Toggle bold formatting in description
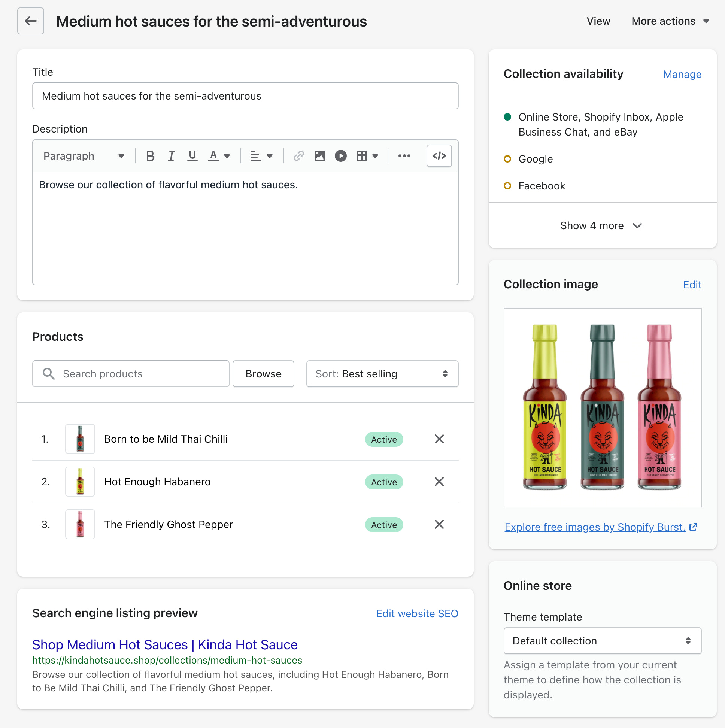This screenshot has height=728, width=725. click(x=150, y=156)
